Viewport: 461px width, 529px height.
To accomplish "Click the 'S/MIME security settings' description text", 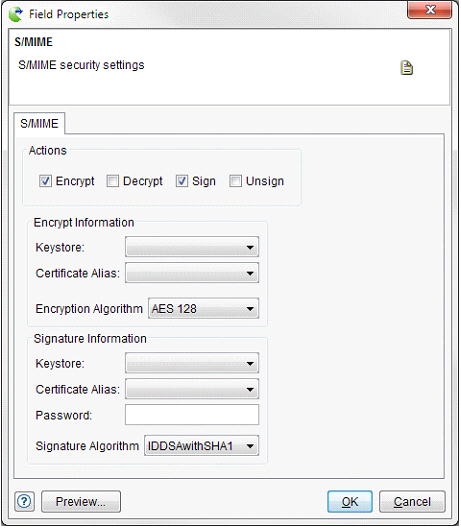I will 81,65.
